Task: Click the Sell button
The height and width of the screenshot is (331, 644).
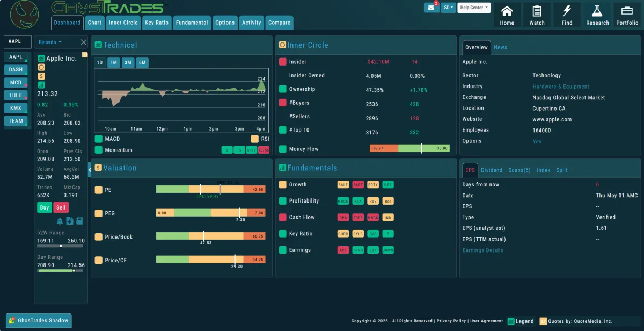Action: tap(61, 207)
